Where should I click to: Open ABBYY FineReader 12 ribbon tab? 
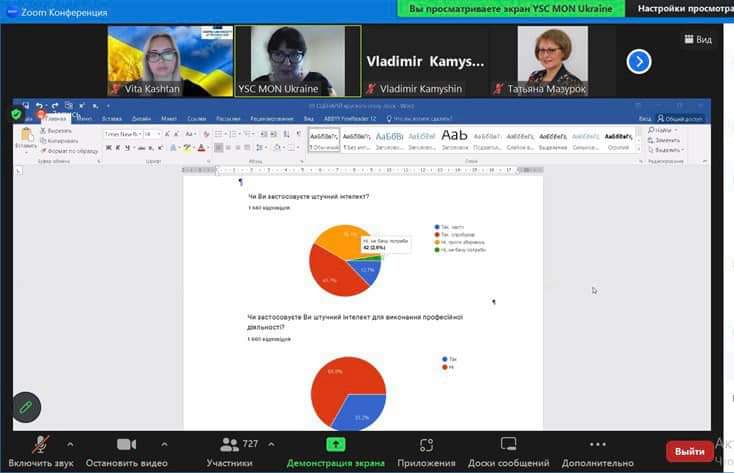350,119
